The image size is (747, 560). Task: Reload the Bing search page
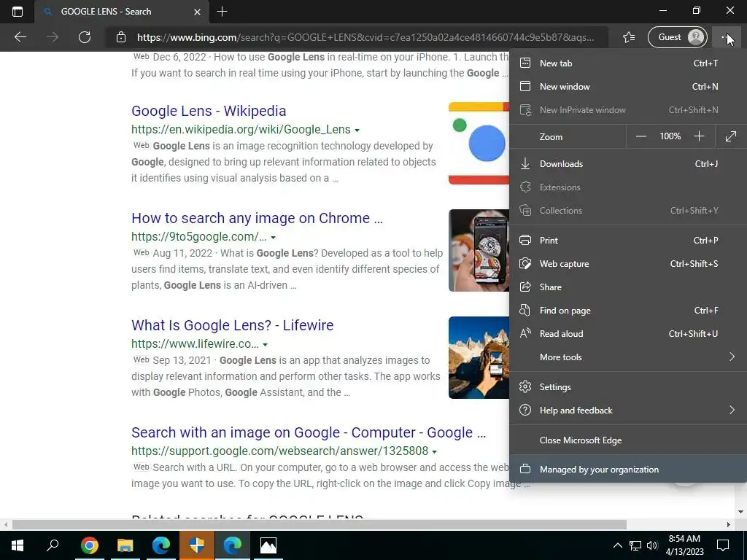[x=85, y=37]
